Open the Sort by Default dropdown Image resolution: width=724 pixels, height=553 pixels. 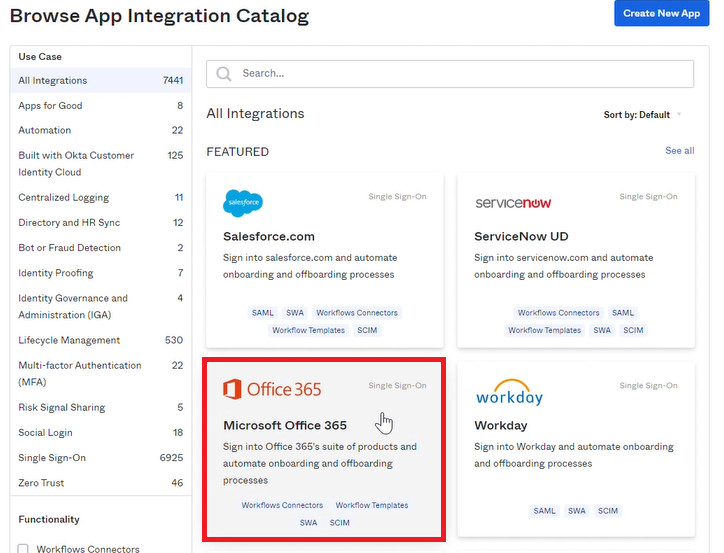(642, 114)
